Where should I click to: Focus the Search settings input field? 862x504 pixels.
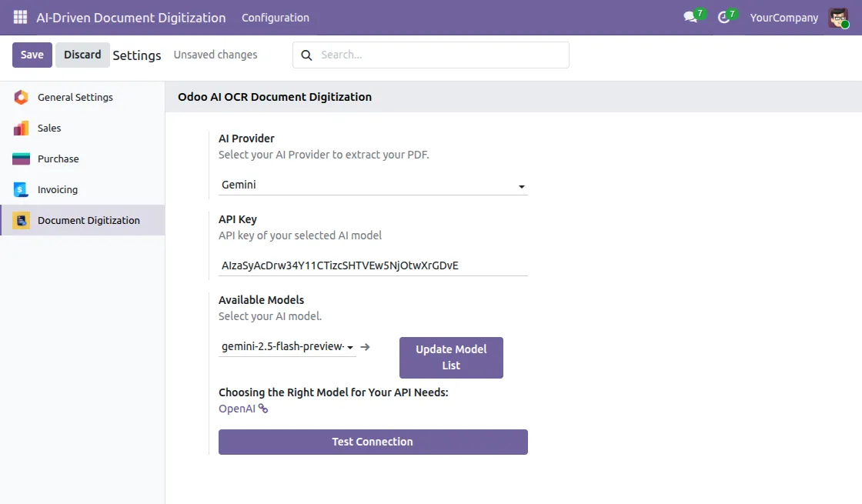pyautogui.click(x=430, y=55)
